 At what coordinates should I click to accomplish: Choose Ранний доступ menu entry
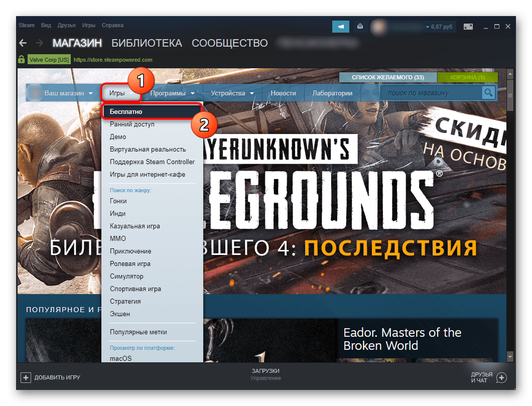132,124
